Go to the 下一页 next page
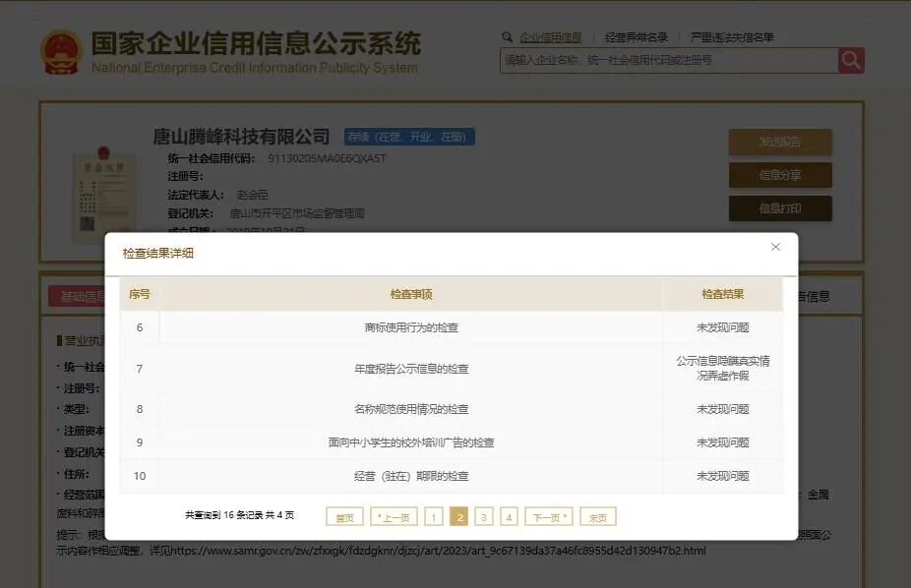The image size is (911, 588). pos(548,515)
